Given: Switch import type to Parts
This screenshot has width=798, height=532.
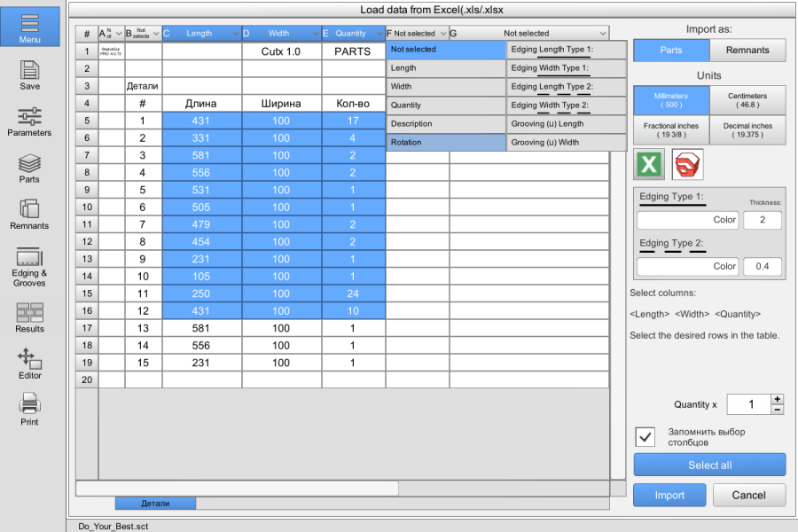Looking at the screenshot, I should pos(671,50).
